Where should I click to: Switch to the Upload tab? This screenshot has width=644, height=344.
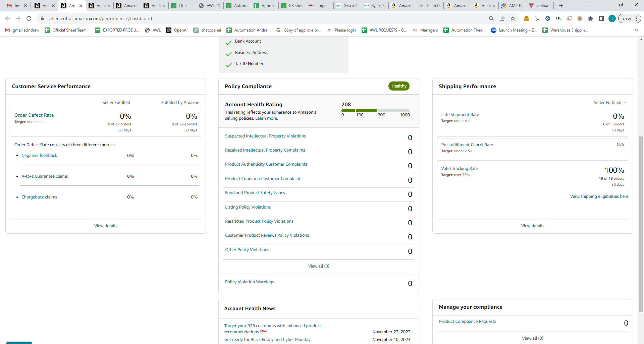tap(540, 6)
